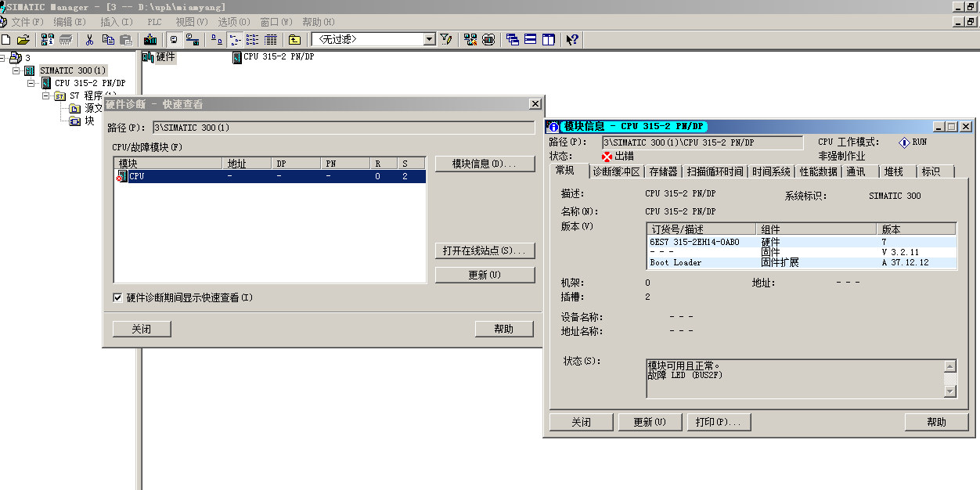Click 模块信息(D)... button

point(485,164)
